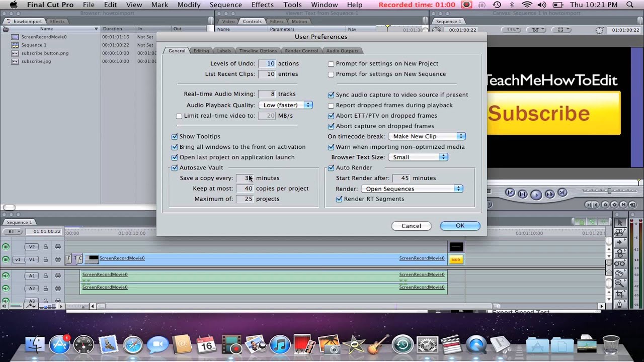Open the Render Open Sequences dropdown
644x362 pixels.
click(412, 189)
